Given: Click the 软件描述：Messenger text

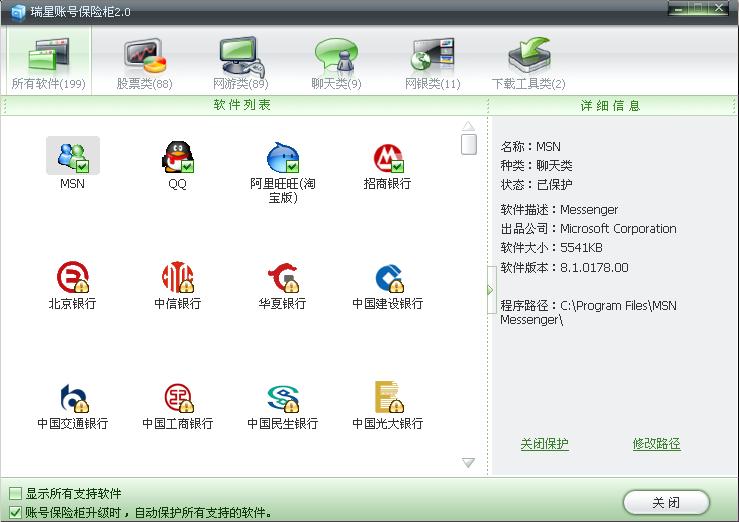Looking at the screenshot, I should [x=559, y=210].
